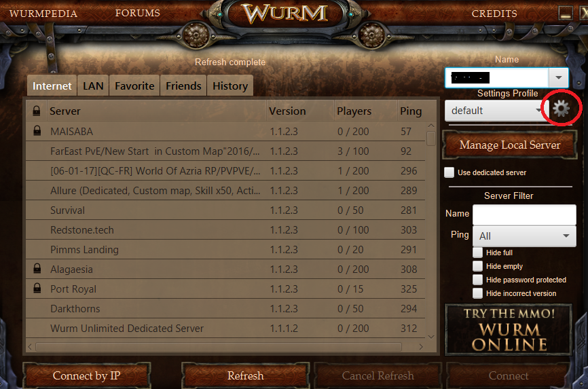This screenshot has height=389, width=588.
Task: Sort list by Ping column header
Action: coord(416,111)
